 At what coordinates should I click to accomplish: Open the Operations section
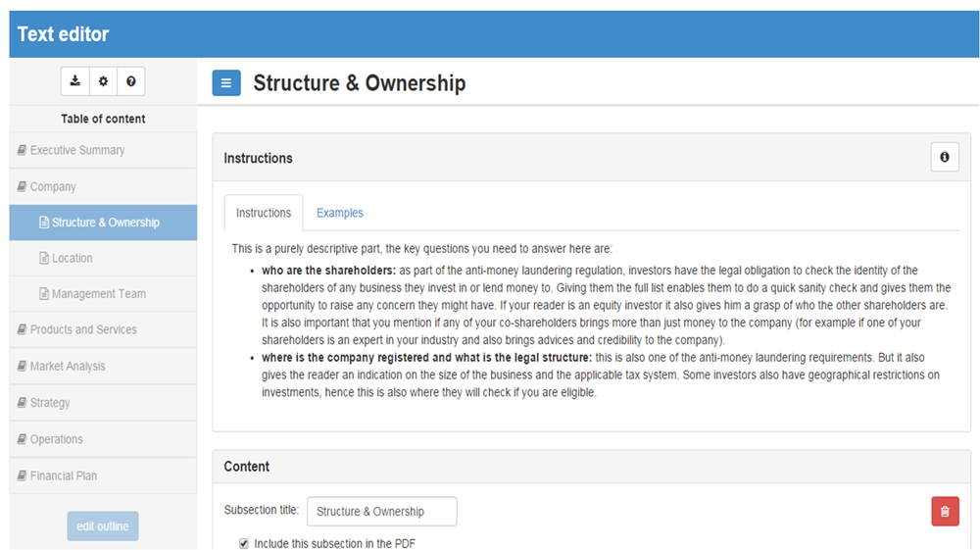(x=103, y=439)
